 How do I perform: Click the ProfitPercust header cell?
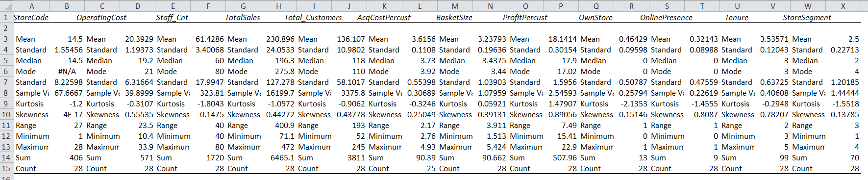coord(525,17)
